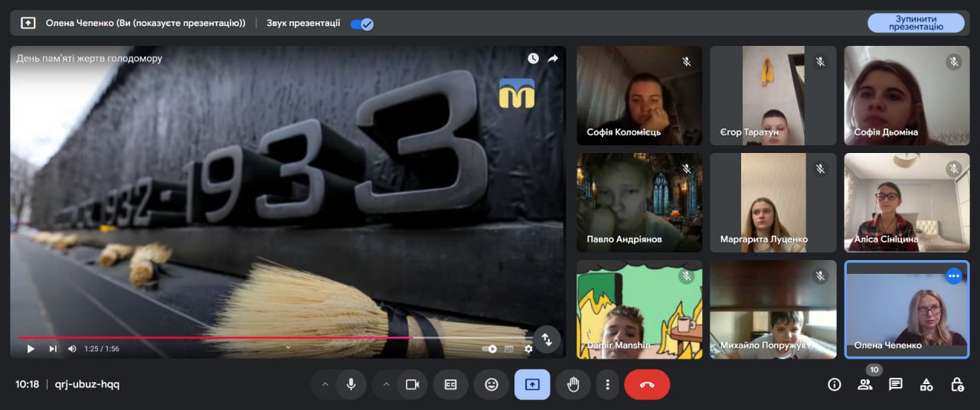Open the three-dot more options menu
The height and width of the screenshot is (410, 980).
[x=607, y=385]
